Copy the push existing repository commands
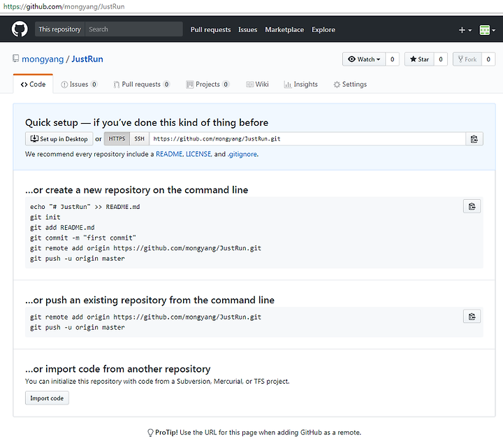Image resolution: width=503 pixels, height=448 pixels. click(x=472, y=317)
